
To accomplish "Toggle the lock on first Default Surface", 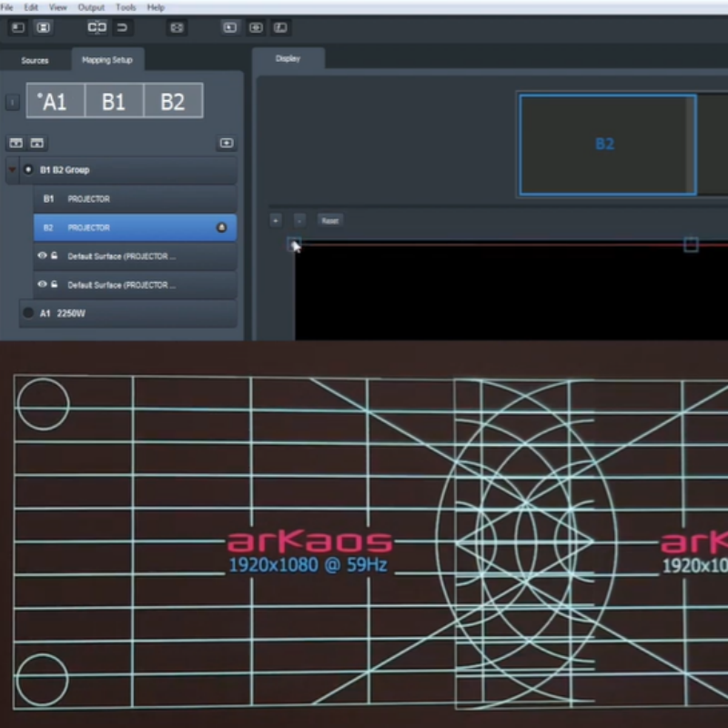I will click(55, 257).
